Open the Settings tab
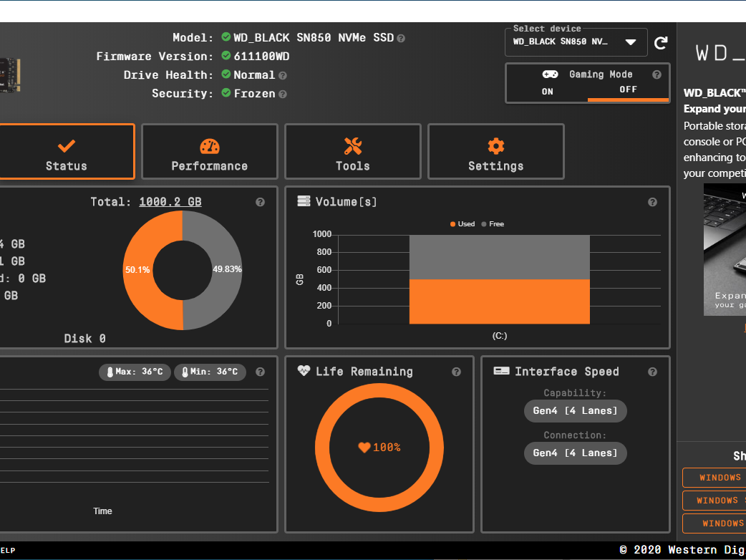 coord(495,152)
